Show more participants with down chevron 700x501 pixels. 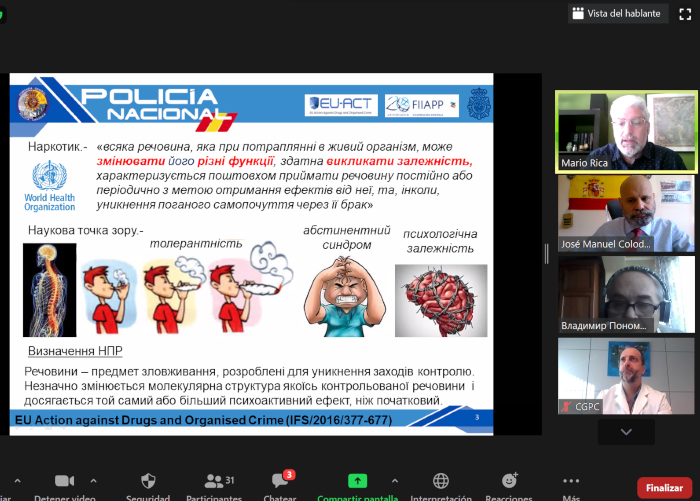tap(626, 432)
